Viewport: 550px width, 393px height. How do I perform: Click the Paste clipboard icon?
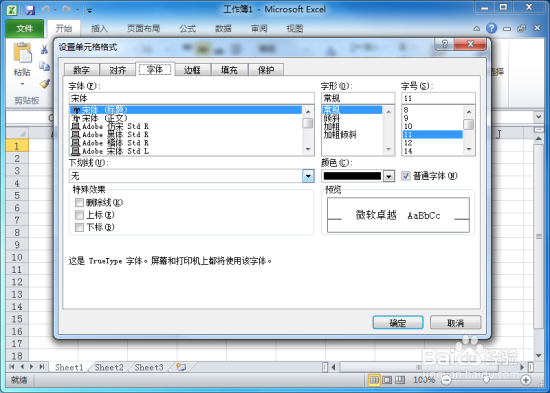click(22, 53)
